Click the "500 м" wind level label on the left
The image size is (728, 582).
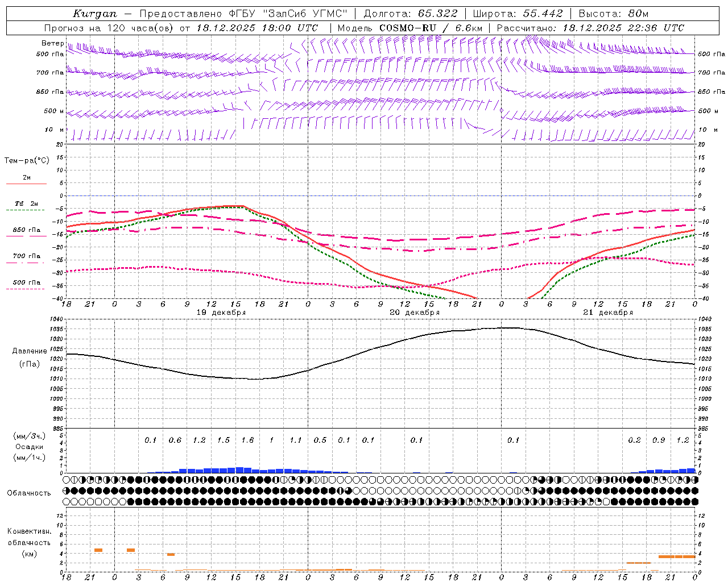click(x=54, y=111)
